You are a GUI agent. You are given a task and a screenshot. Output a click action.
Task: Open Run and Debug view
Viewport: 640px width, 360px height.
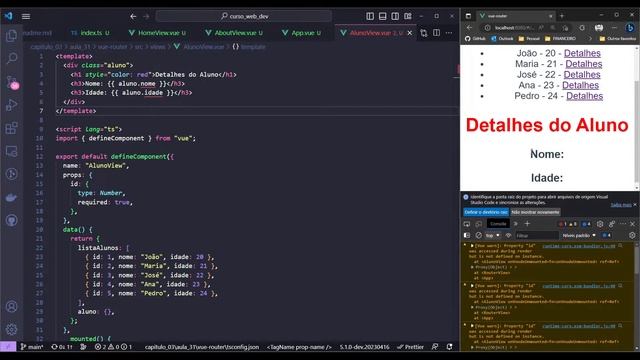[11, 105]
